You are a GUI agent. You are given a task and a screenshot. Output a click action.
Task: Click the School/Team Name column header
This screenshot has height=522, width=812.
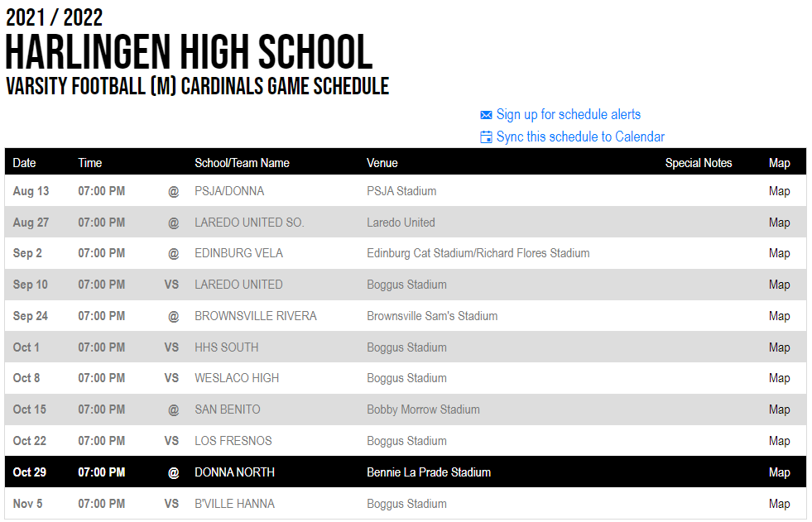[x=242, y=163]
